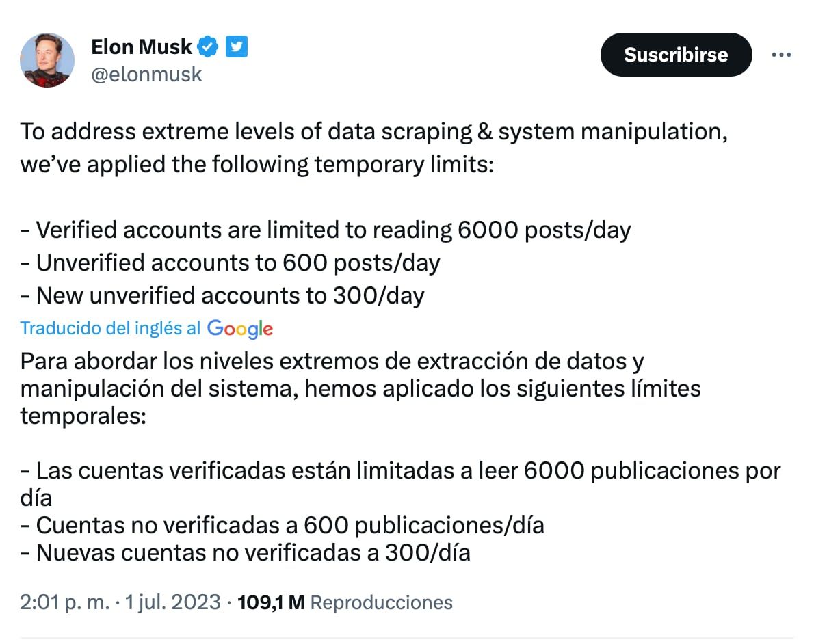Select the name 'Elon Musk' display text
This screenshot has width=814, height=644.
pos(142,46)
